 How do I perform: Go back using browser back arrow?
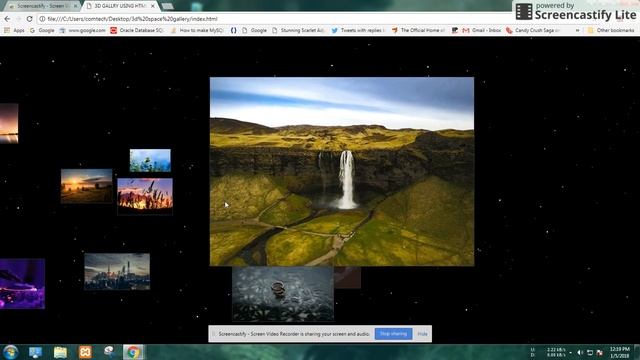pos(7,19)
